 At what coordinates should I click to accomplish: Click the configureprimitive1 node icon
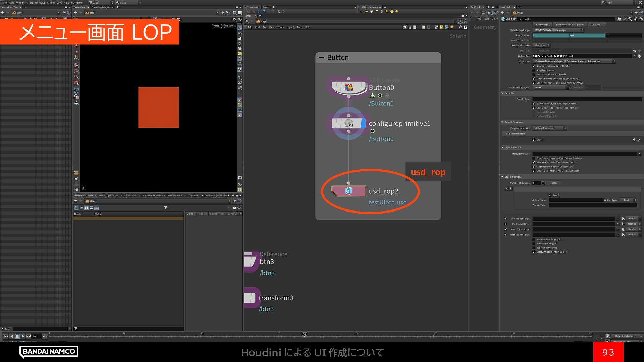(348, 123)
